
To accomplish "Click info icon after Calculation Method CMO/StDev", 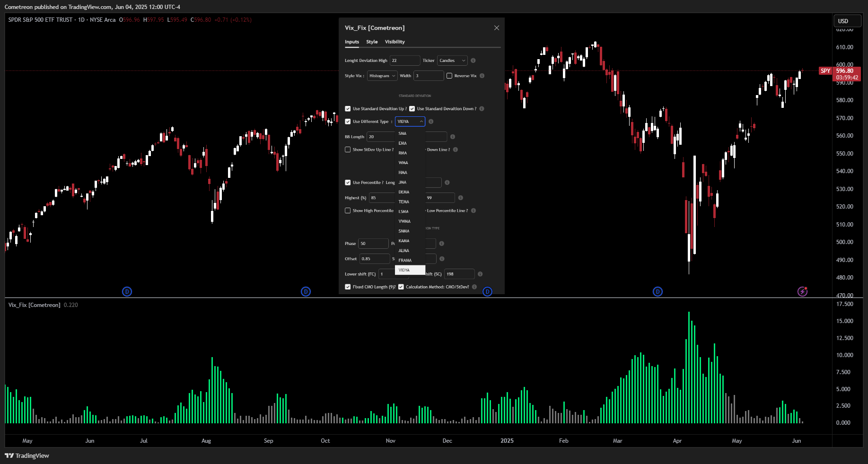I will click(474, 287).
